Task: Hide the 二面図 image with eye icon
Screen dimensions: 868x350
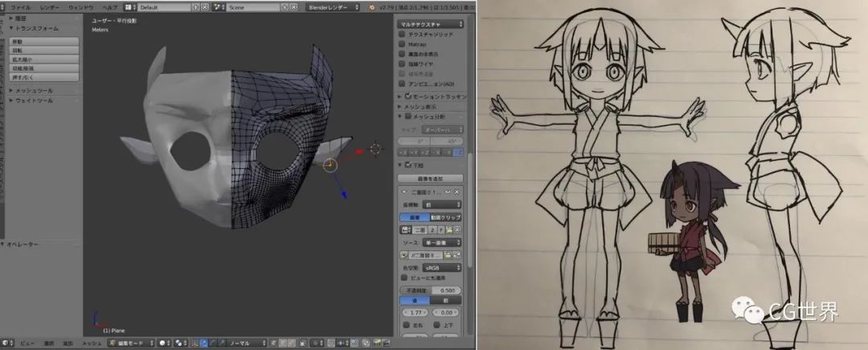Action: 448,192
